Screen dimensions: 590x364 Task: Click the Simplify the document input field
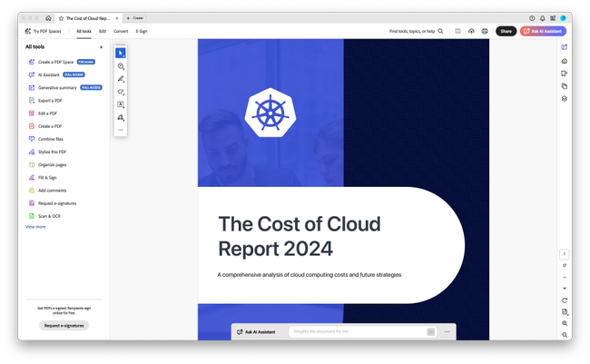coord(359,331)
